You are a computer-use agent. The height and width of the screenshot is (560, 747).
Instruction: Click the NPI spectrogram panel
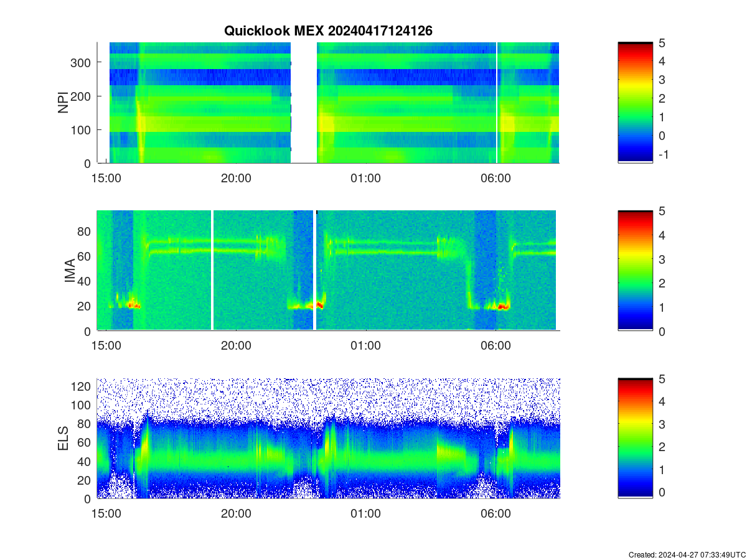pyautogui.click(x=328, y=103)
